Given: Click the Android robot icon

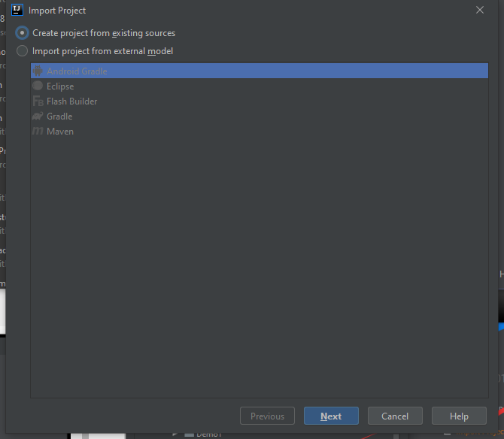Looking at the screenshot, I should coord(38,71).
